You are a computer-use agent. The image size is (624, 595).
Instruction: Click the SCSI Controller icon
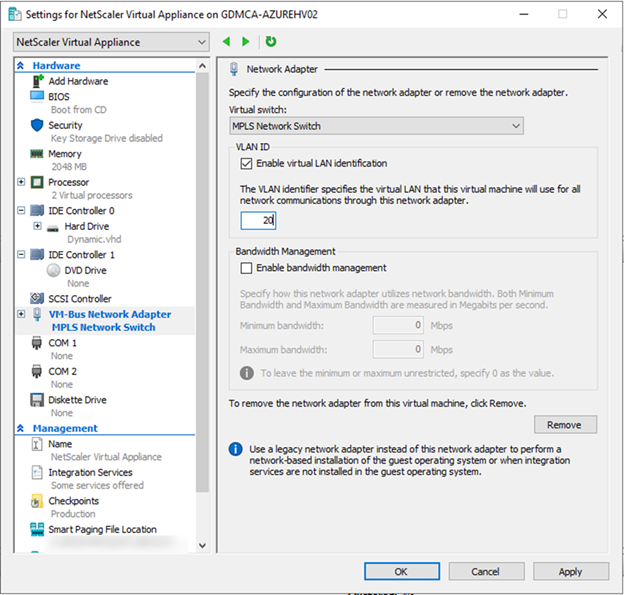point(37,298)
